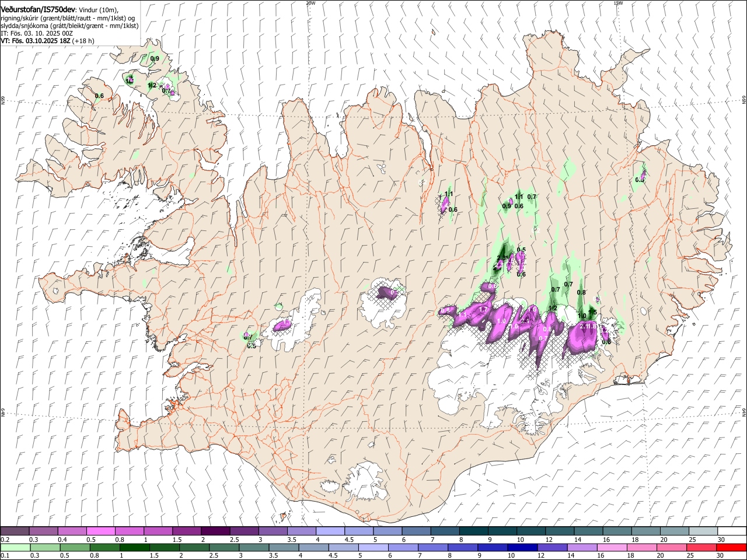Click the 0.4 label in the snow legend
Viewport: 747px width, 560px height.
(64, 539)
